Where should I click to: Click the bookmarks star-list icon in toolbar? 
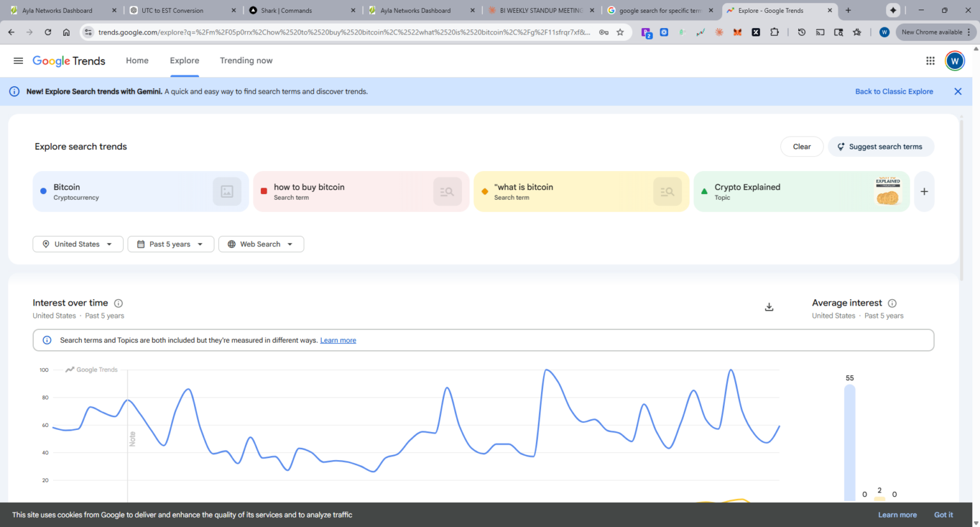pos(857,32)
